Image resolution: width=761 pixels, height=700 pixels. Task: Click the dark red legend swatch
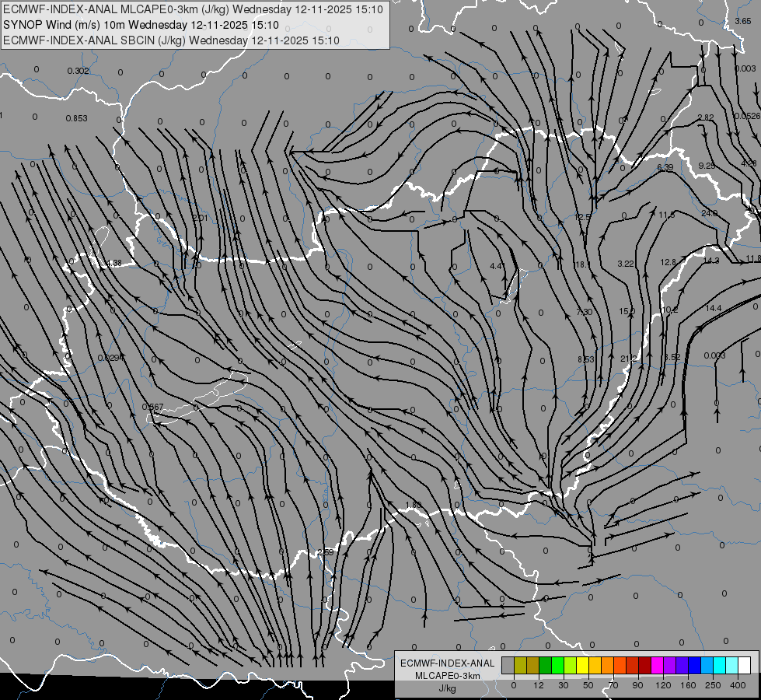coord(644,665)
